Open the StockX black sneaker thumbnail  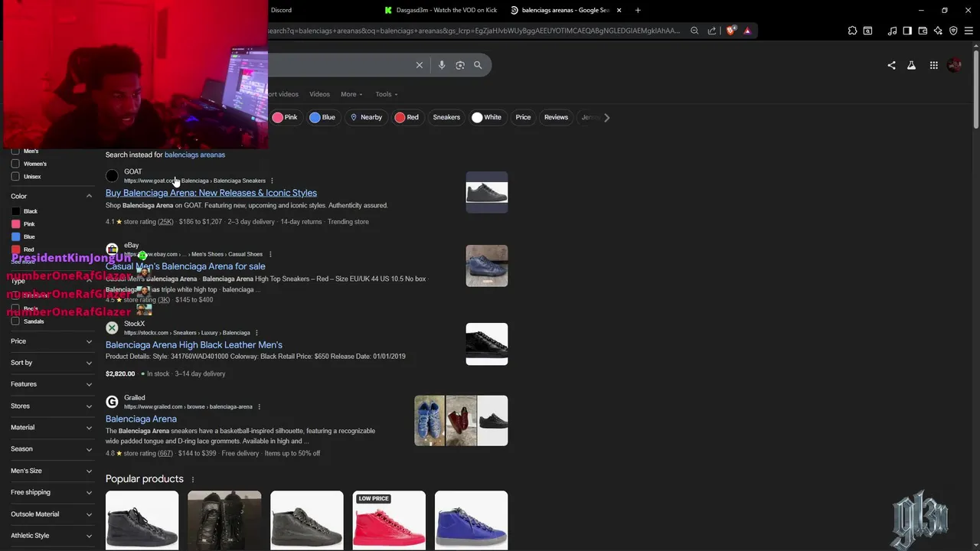click(x=487, y=344)
